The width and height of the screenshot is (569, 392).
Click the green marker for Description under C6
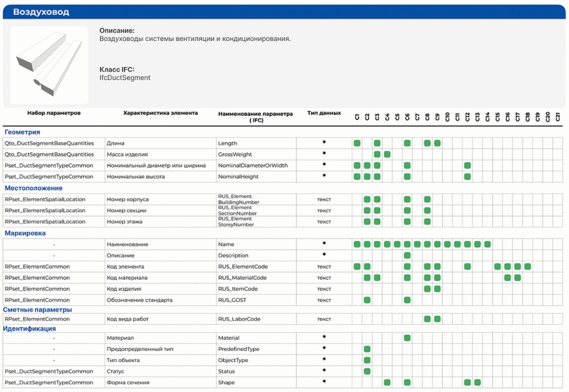(407, 255)
